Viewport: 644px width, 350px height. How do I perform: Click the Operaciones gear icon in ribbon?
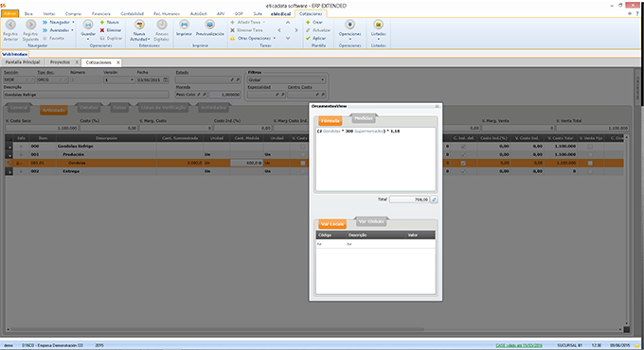pyautogui.click(x=349, y=25)
